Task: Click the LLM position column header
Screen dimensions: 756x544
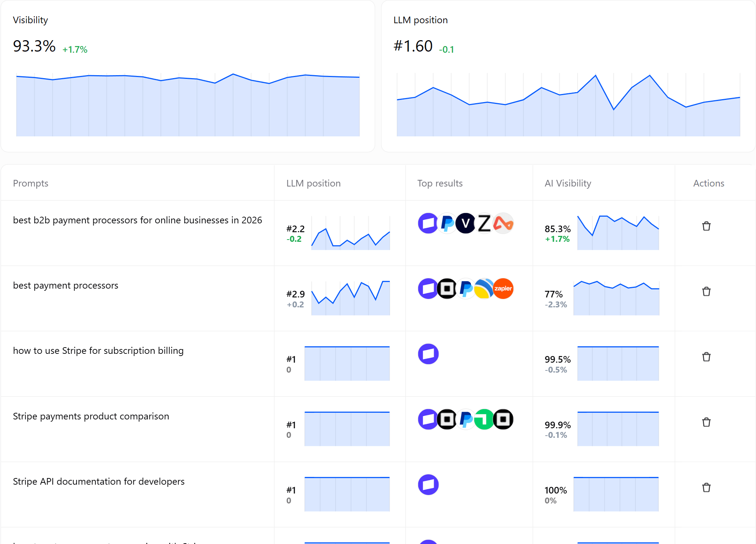Action: coord(313,183)
